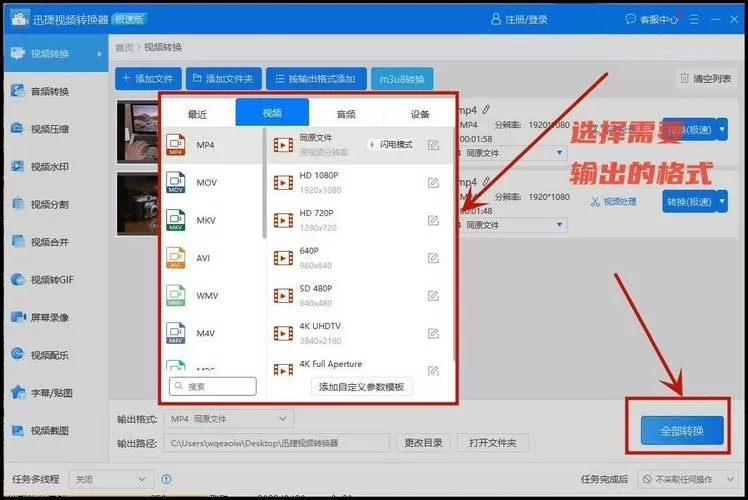This screenshot has height=500, width=748.
Task: Switch to the 最近 tab
Action: pos(198,114)
